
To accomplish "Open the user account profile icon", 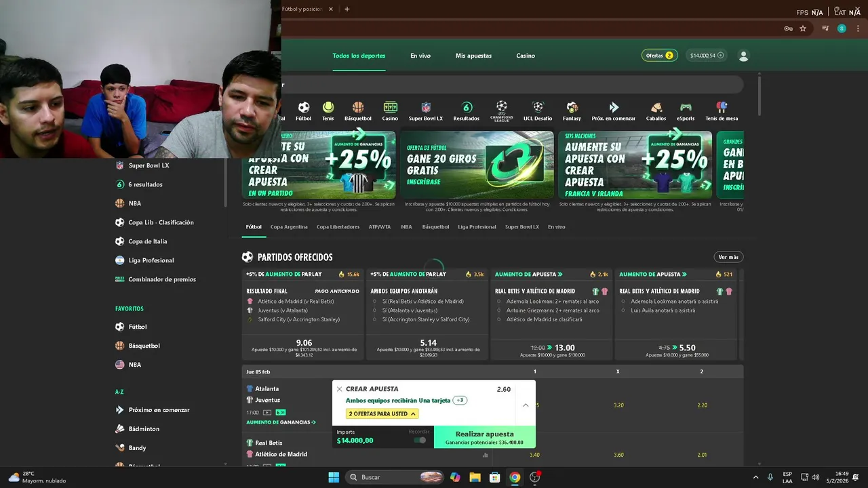I will click(x=743, y=56).
